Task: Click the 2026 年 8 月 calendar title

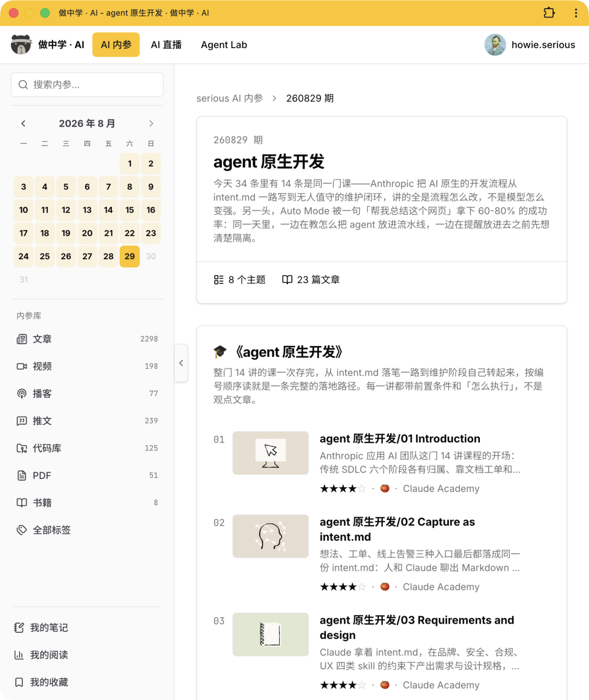Action: [x=87, y=123]
